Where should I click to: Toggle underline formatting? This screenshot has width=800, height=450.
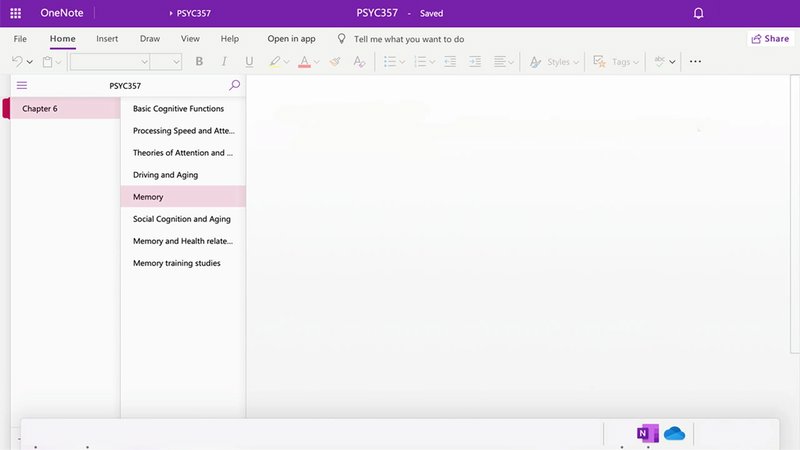249,62
